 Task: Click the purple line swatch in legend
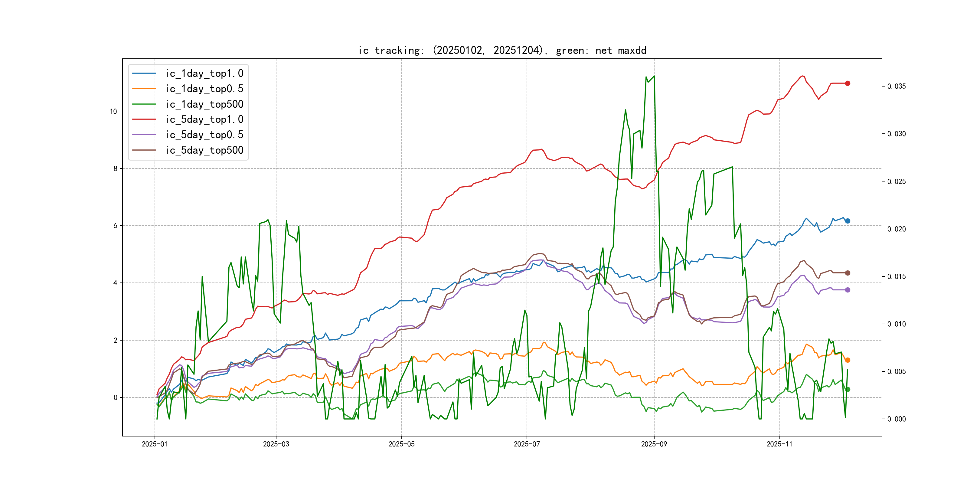144,135
